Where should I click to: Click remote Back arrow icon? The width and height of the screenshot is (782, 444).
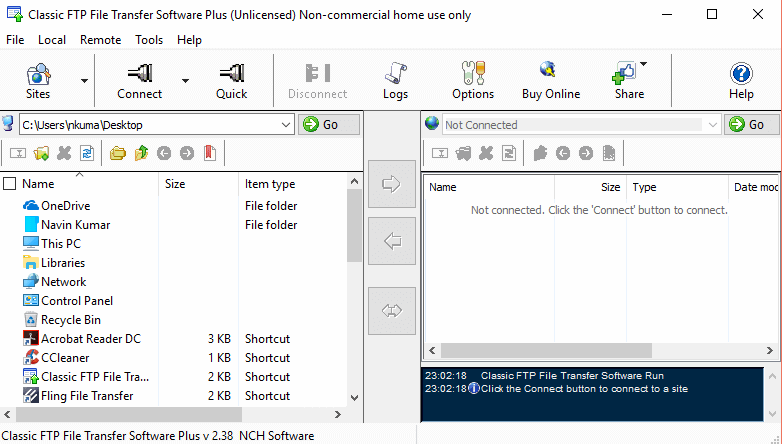coord(563,153)
